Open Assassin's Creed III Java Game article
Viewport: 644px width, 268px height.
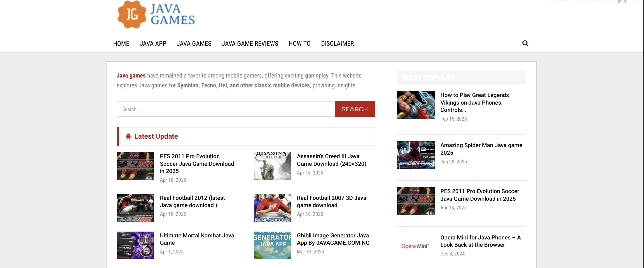tap(332, 160)
